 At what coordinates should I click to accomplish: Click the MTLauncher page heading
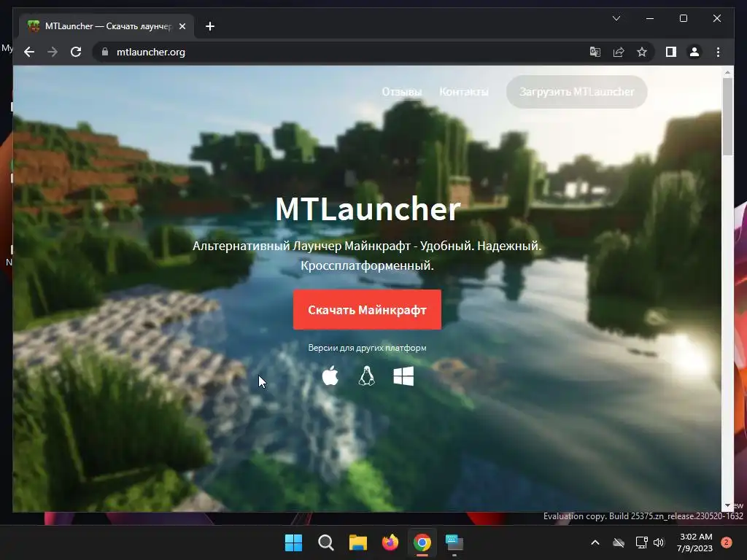pos(368,209)
